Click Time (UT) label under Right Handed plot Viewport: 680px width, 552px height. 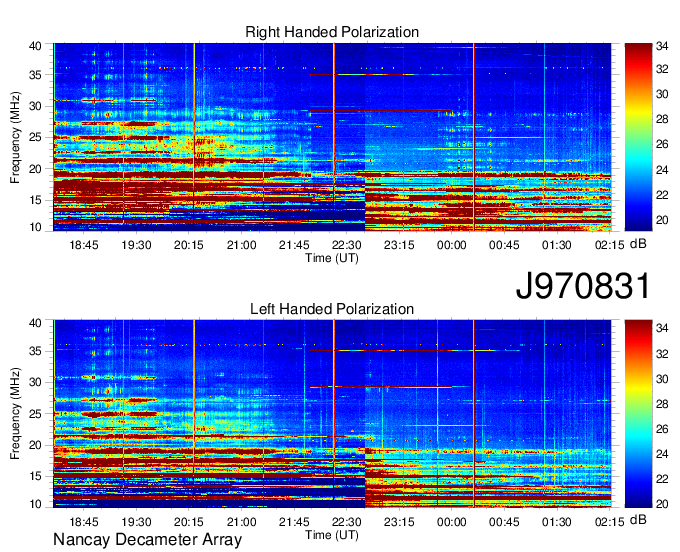point(332,258)
